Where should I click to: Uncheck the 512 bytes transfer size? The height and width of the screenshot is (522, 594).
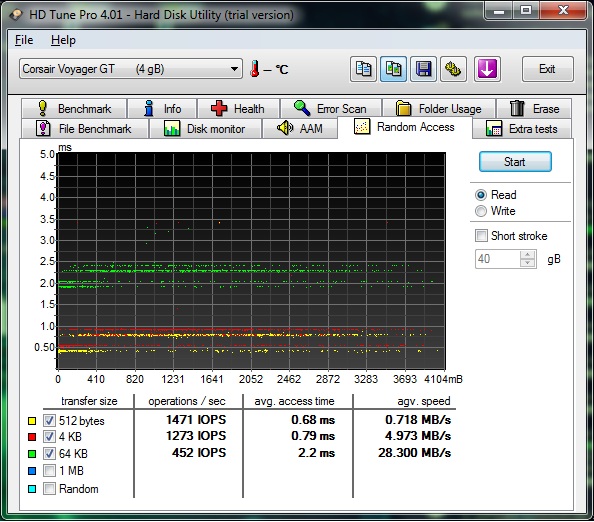point(49,420)
